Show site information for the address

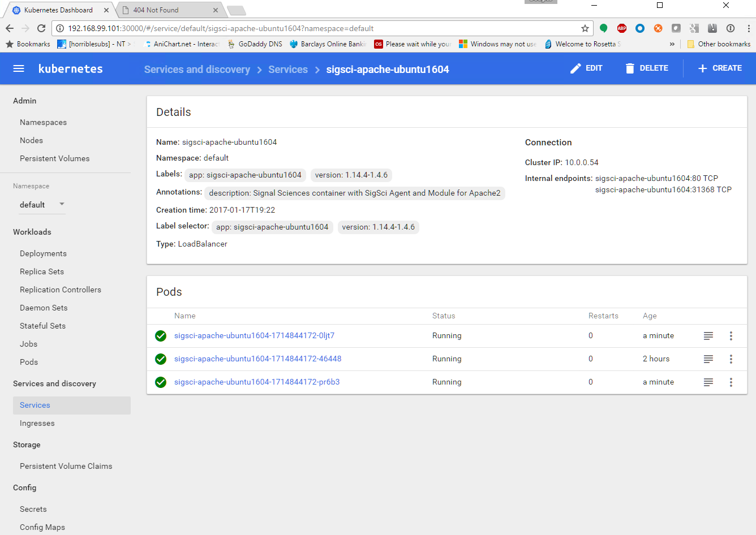click(x=60, y=28)
